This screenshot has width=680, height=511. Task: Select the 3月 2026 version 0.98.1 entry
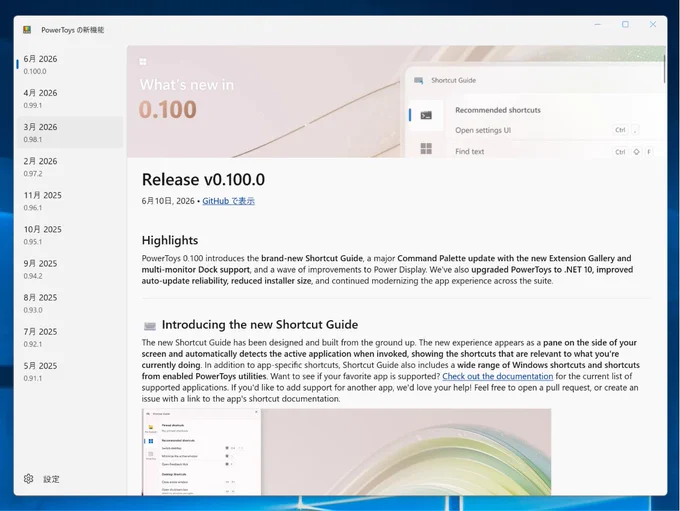69,132
